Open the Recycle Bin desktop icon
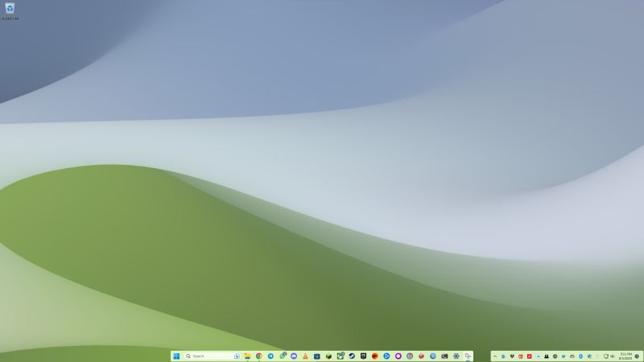Viewport: 644px width, 362px height. coord(10,10)
